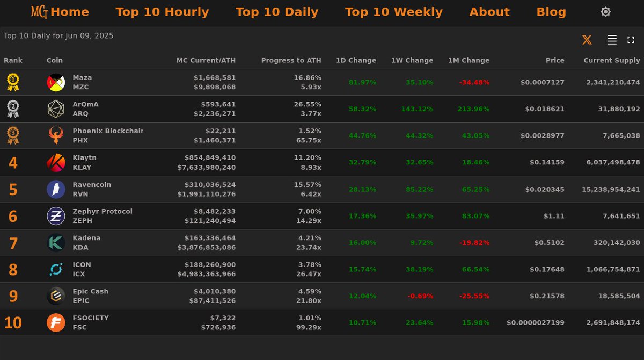Click ArQmA's 213.96% 1M change

(472, 109)
